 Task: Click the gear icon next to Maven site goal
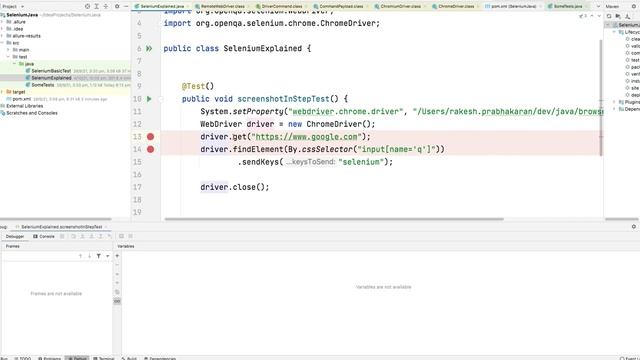[628, 88]
